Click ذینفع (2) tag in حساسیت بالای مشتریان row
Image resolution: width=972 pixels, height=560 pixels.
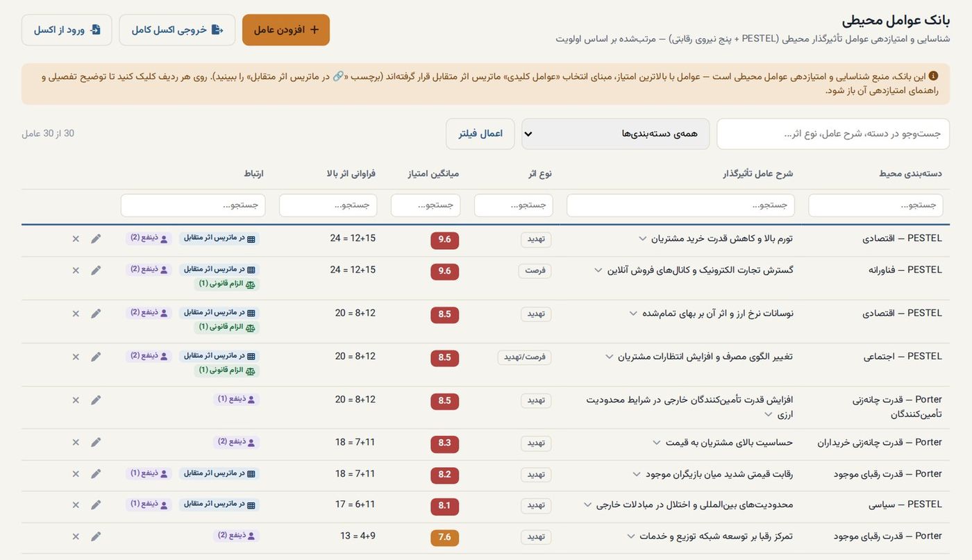236,441
